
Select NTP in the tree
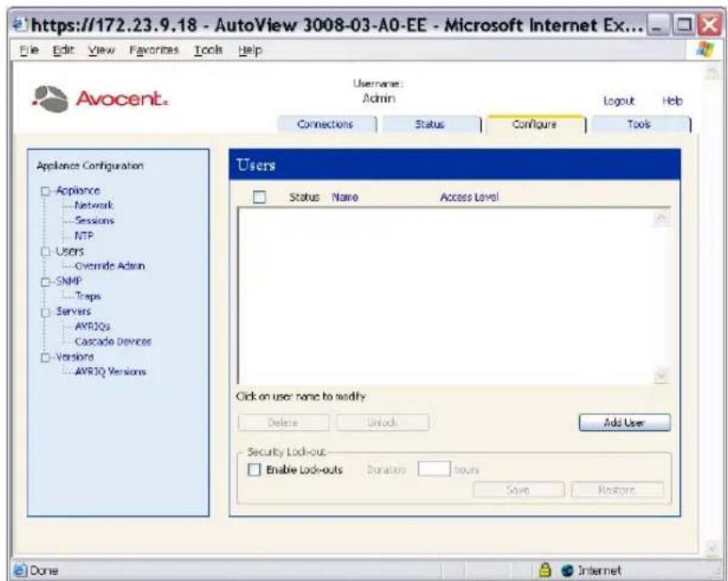coord(84,236)
